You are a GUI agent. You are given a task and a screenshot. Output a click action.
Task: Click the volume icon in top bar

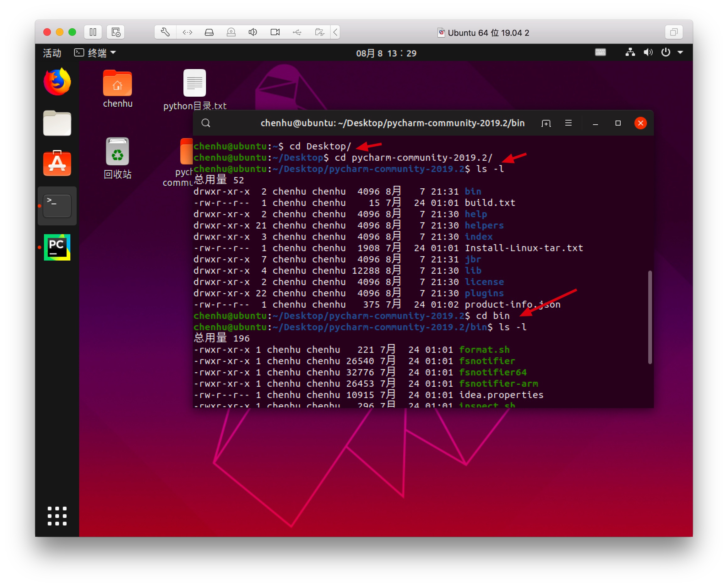[648, 52]
